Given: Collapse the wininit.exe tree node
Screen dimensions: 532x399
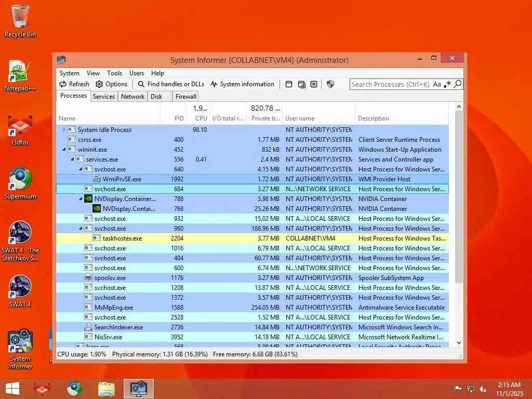Looking at the screenshot, I should pos(64,149).
